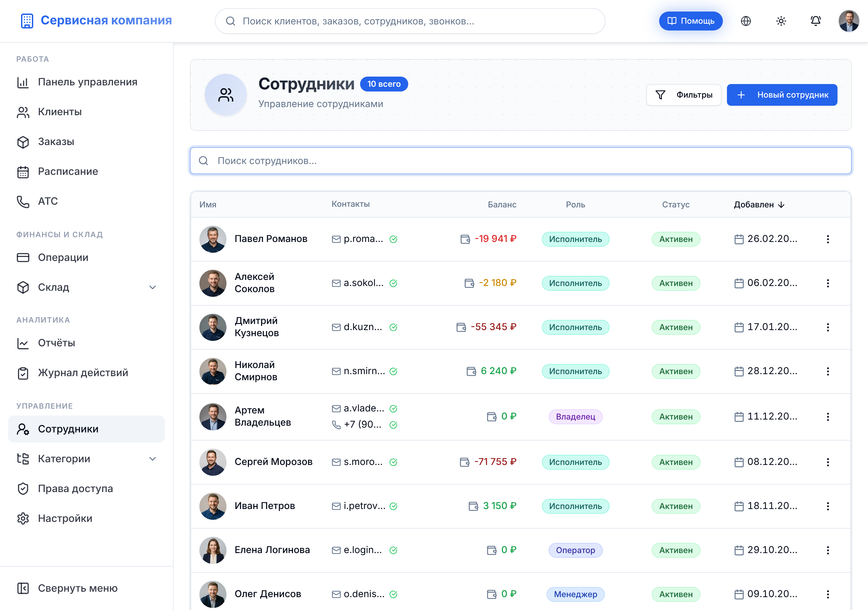Click the Новый сотрудник button
868x610 pixels.
tap(782, 95)
